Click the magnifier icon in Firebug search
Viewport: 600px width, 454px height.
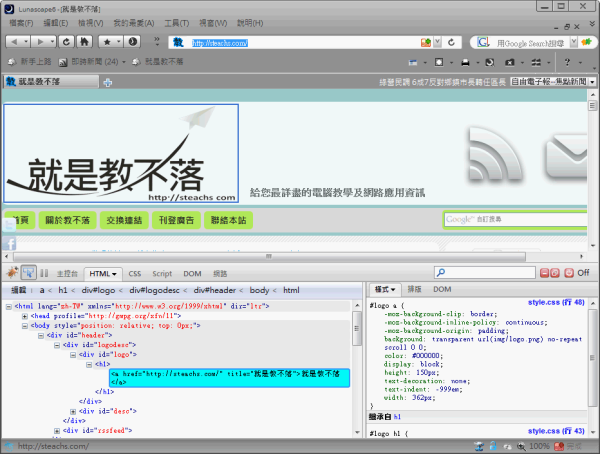(x=441, y=273)
